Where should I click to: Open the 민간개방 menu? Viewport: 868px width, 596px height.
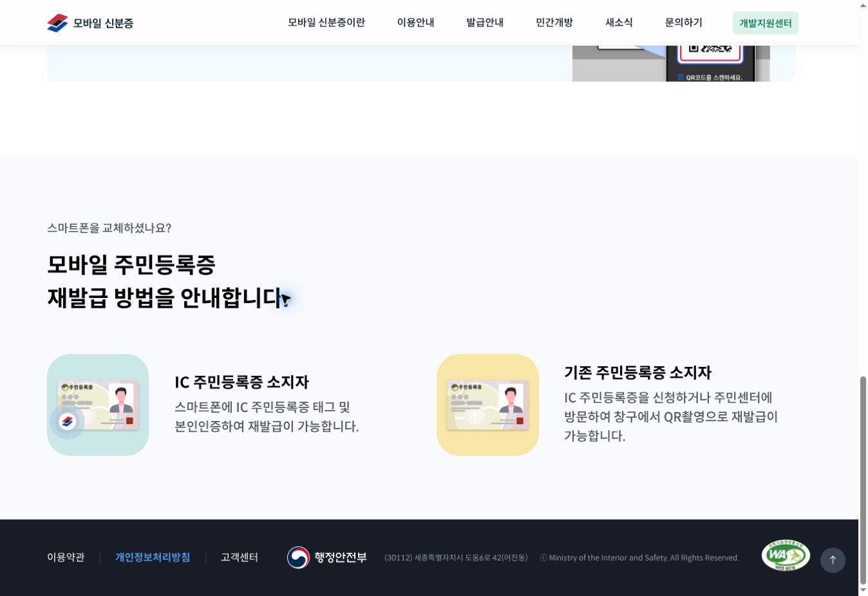coord(554,23)
